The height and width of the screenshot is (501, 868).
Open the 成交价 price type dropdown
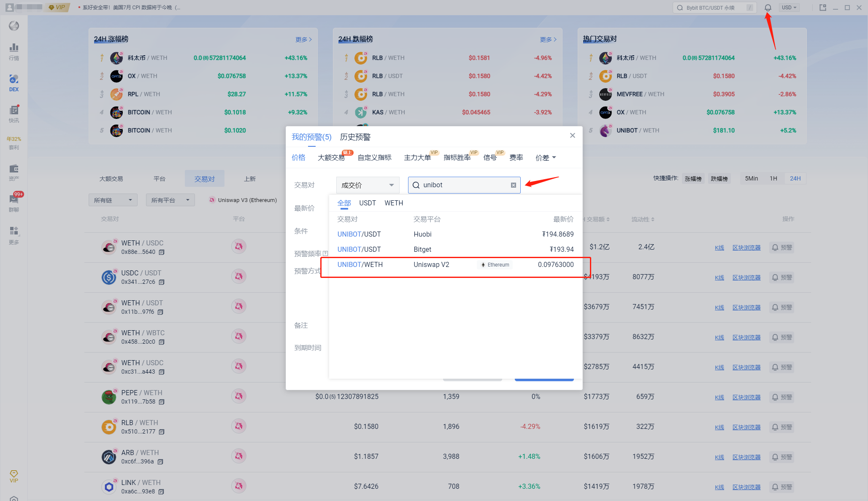pos(368,185)
